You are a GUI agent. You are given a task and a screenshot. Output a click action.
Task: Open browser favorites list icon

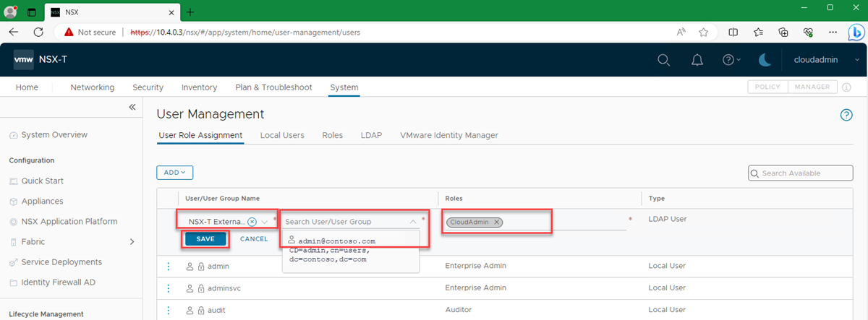point(758,32)
